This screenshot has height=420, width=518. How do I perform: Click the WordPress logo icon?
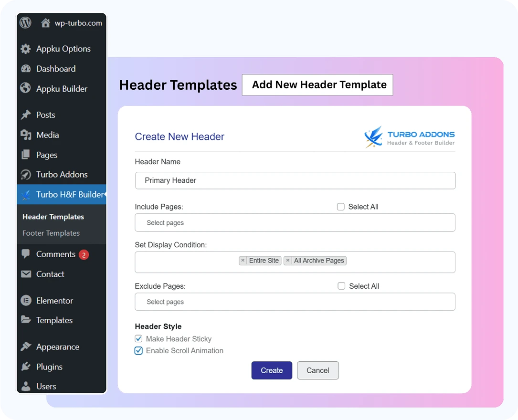click(x=26, y=22)
